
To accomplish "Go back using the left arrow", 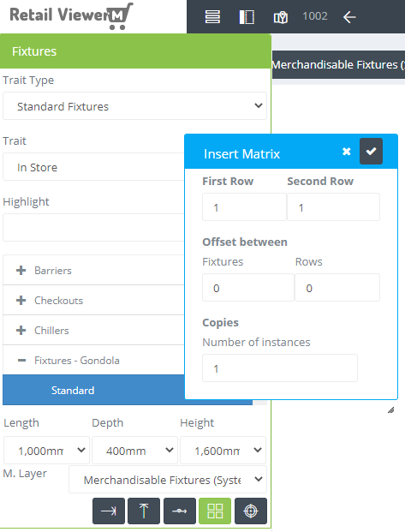I will coord(349,17).
